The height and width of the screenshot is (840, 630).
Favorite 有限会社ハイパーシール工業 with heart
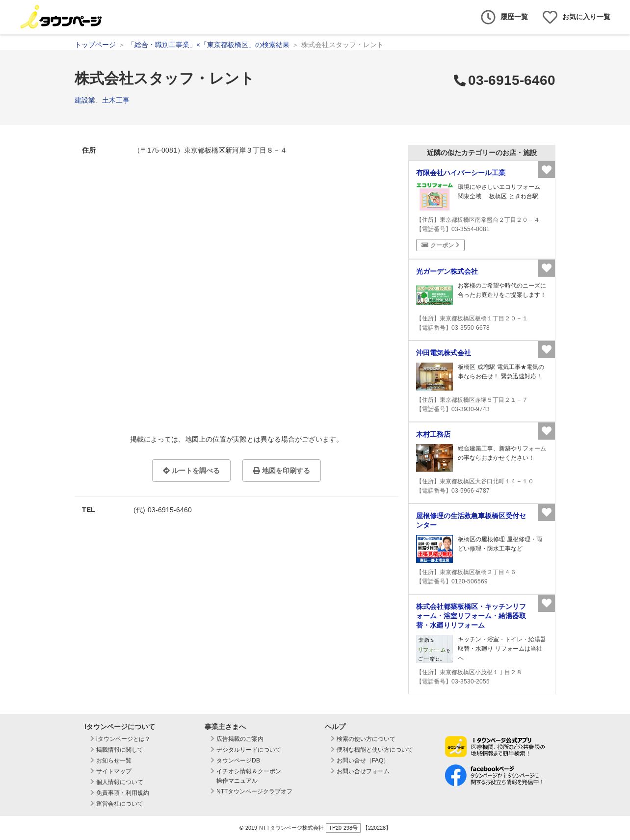coord(546,170)
